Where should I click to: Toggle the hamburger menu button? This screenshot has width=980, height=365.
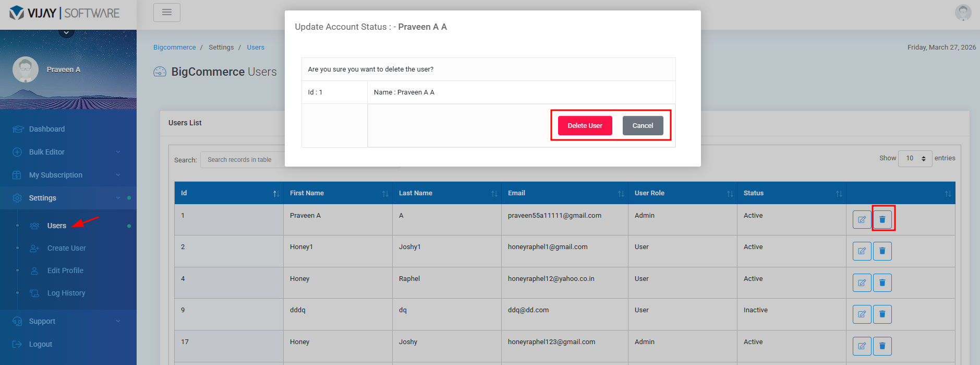tap(167, 13)
